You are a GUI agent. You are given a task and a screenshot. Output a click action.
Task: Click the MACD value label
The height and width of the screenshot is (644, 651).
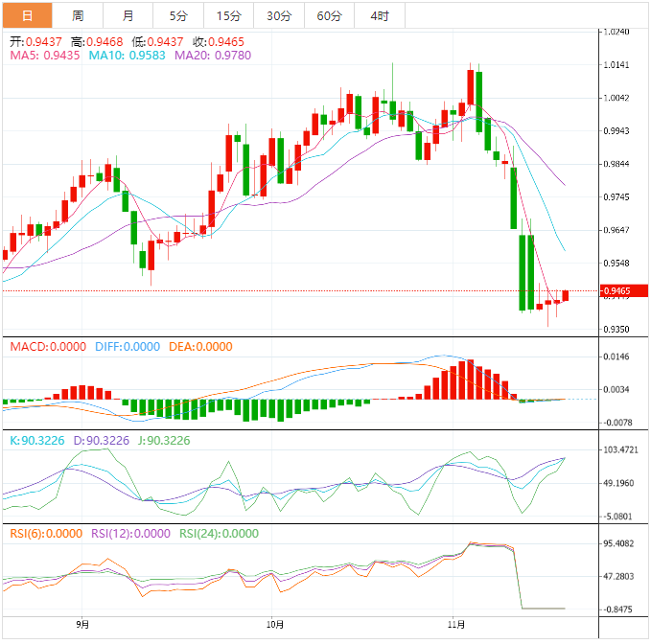click(x=48, y=347)
